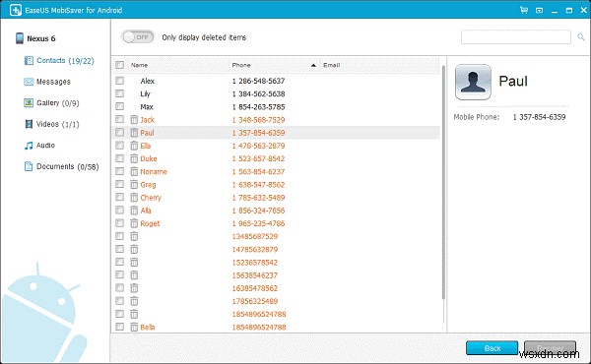Screen dimensions: 591x364
Task: Check the box for number 14785632879
Action: point(119,249)
